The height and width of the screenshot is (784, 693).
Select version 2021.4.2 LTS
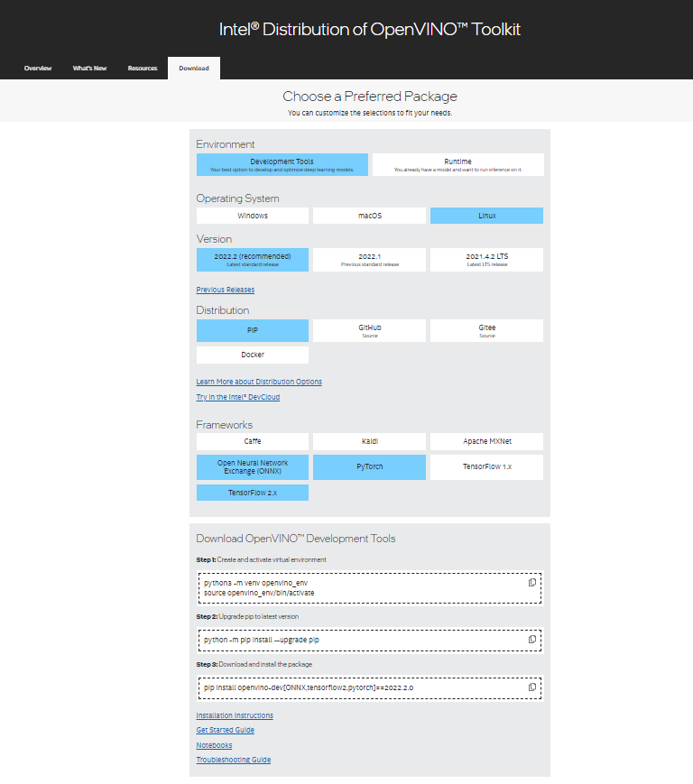pos(486,260)
